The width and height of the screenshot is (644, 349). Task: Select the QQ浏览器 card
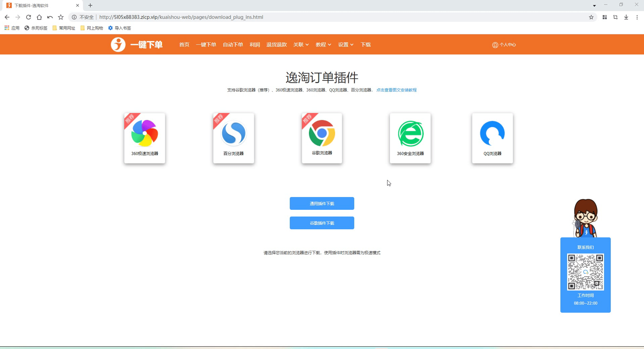pos(493,138)
